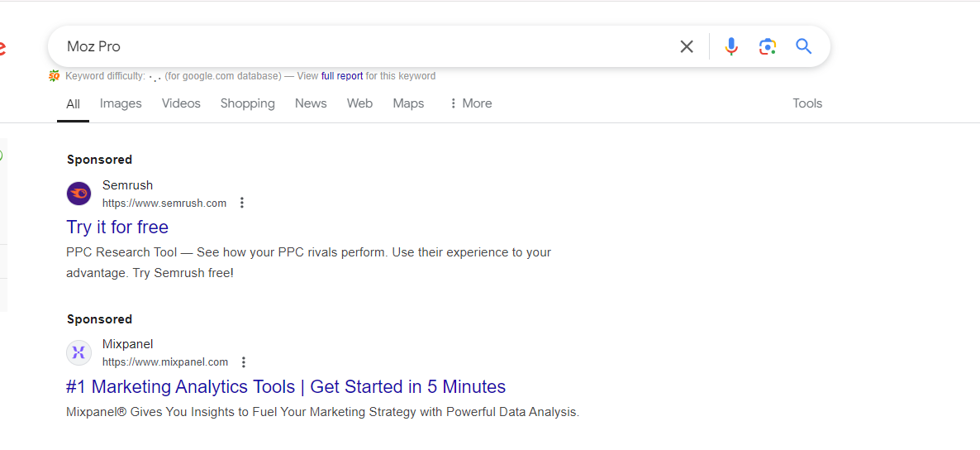This screenshot has height=450, width=980.
Task: Click the Semrush logo favicon
Action: (78, 194)
